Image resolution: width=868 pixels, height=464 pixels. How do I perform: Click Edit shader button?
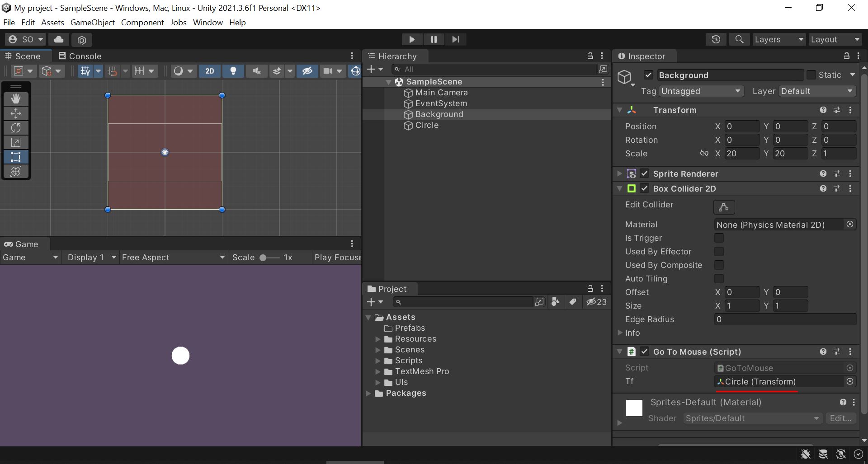840,418
